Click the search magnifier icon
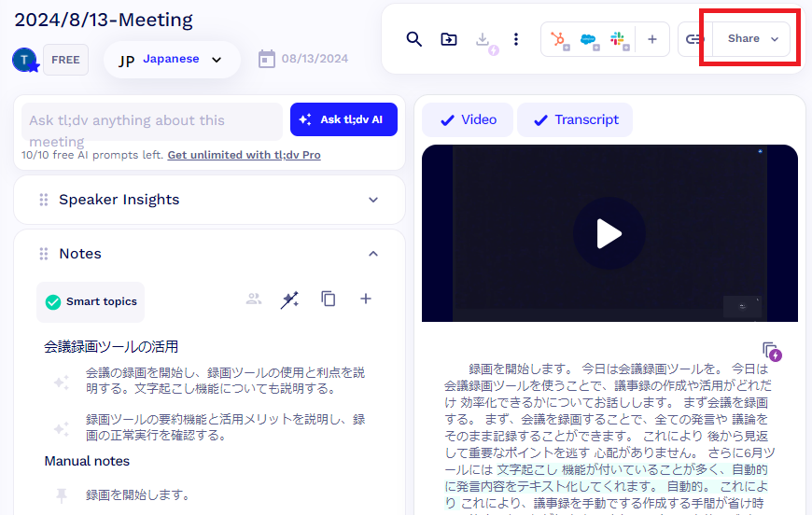Image resolution: width=812 pixels, height=515 pixels. tap(414, 39)
